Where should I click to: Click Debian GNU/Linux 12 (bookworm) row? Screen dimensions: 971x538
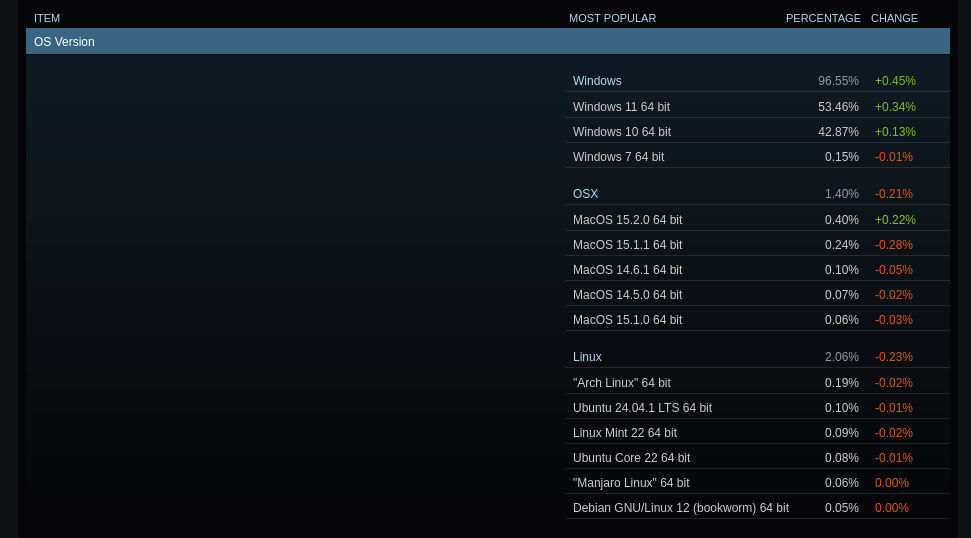click(x=757, y=508)
